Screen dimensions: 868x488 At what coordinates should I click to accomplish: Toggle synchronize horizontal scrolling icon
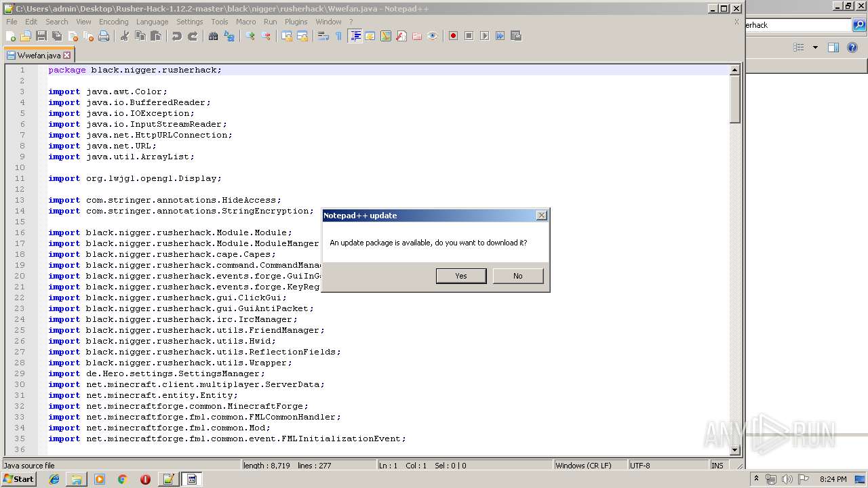[x=302, y=36]
